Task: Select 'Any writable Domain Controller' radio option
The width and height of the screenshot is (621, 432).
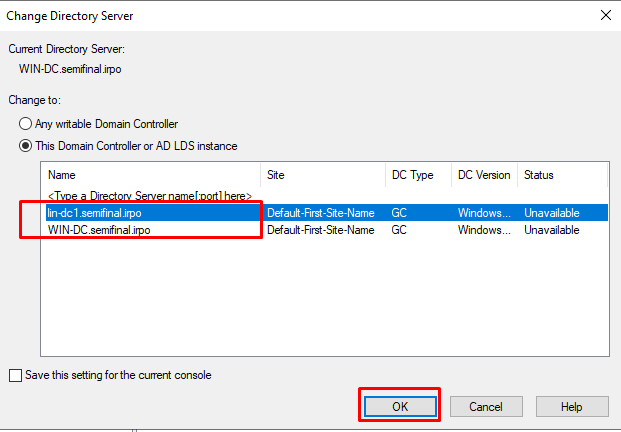Action: pos(26,124)
